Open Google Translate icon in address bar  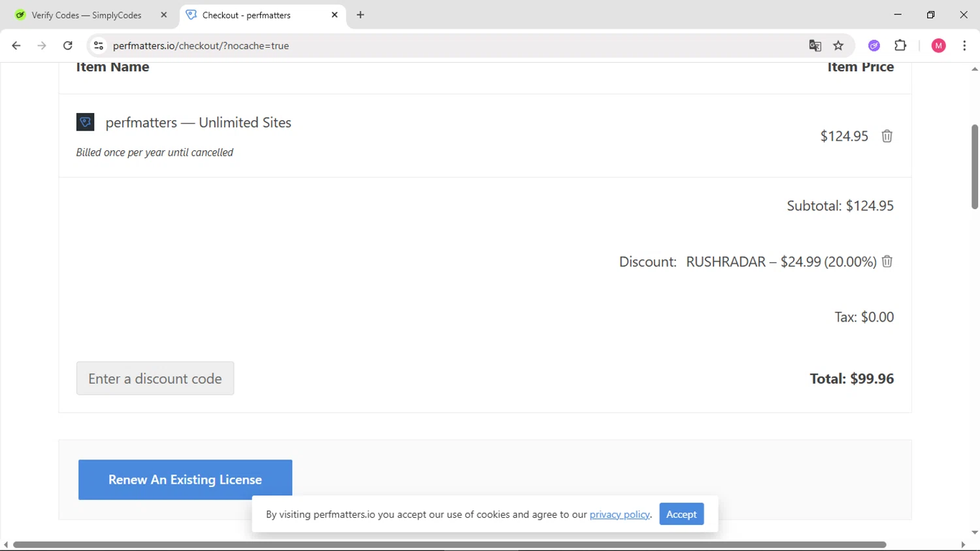click(815, 46)
